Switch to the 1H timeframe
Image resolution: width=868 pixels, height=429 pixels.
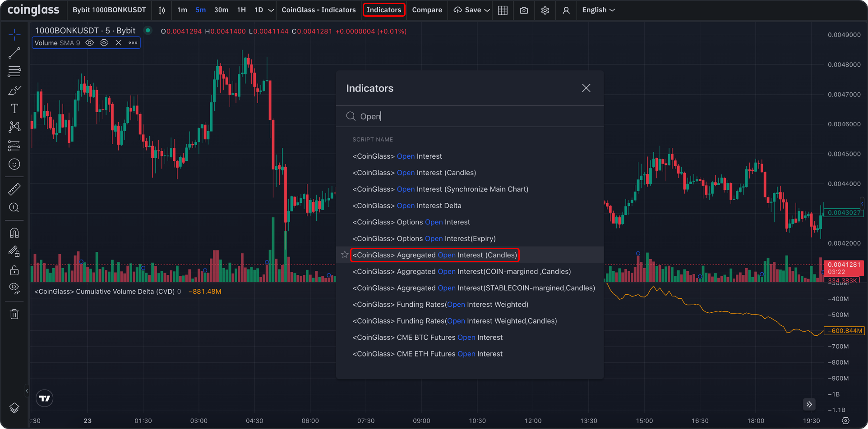click(241, 10)
